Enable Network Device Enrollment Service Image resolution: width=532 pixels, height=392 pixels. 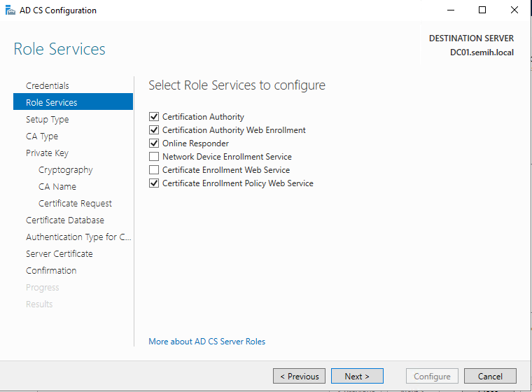(154, 157)
